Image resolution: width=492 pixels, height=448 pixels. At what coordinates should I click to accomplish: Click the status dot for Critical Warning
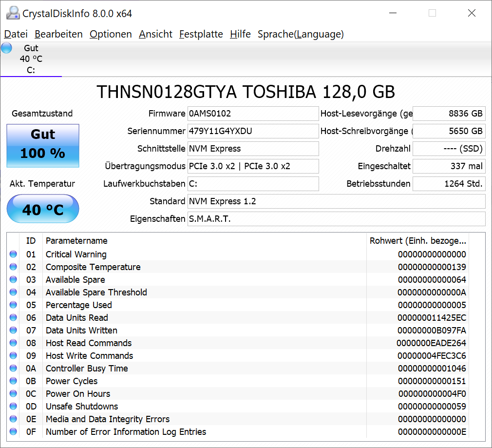pyautogui.click(x=13, y=254)
